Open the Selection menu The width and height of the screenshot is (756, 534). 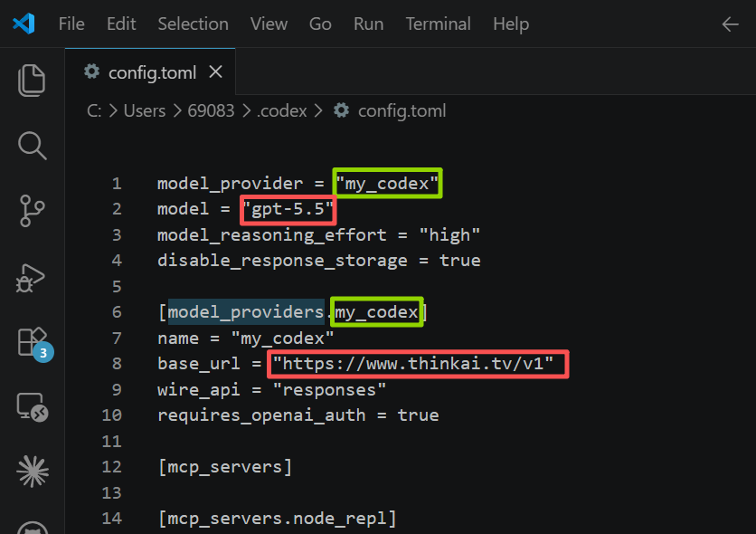(193, 24)
